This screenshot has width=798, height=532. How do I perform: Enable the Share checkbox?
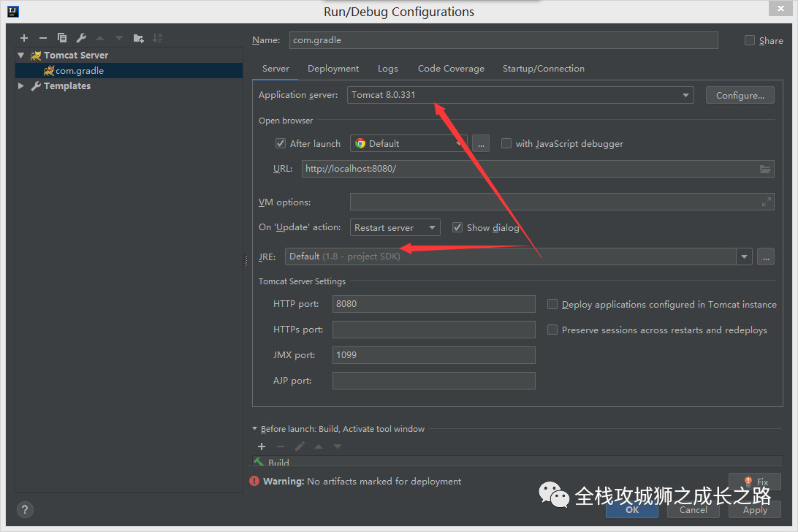750,40
